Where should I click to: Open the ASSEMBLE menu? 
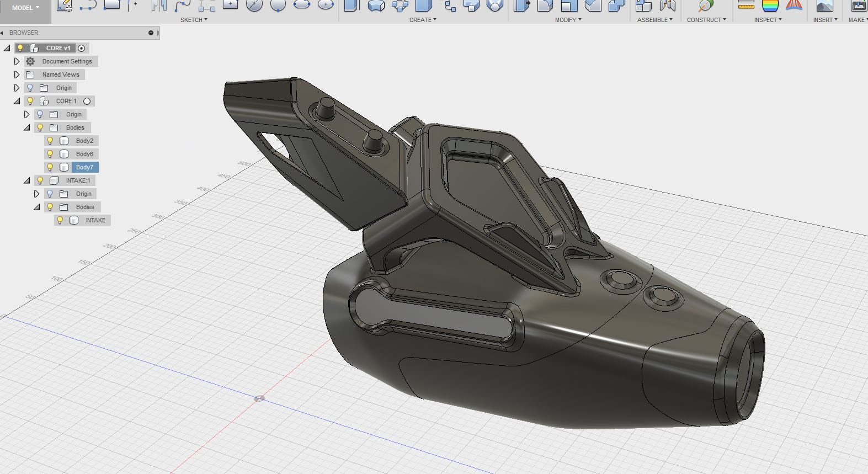pos(655,20)
